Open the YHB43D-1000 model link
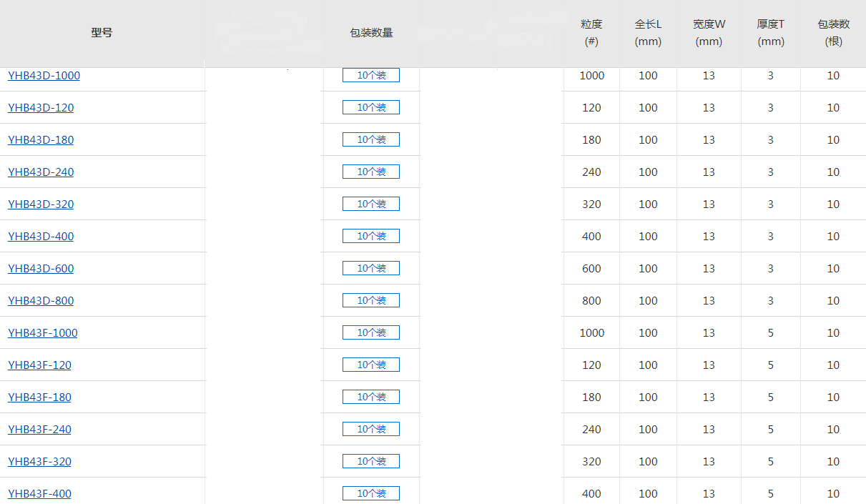The width and height of the screenshot is (866, 504). tap(44, 76)
